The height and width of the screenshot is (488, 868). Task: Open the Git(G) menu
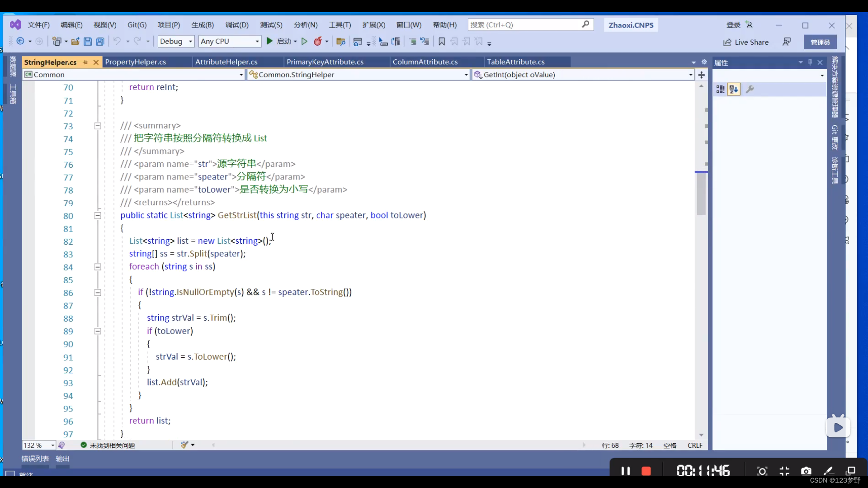[x=137, y=25]
